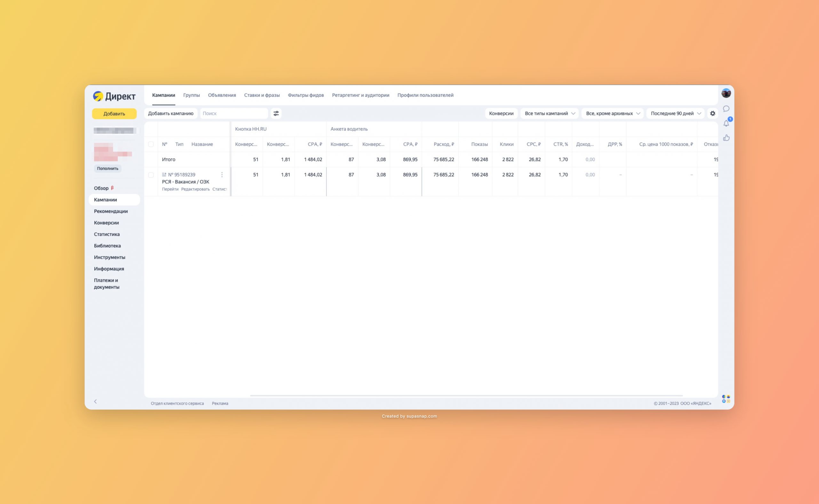819x504 pixels.
Task: Toggle the select-all campaigns checkbox
Action: point(151,144)
